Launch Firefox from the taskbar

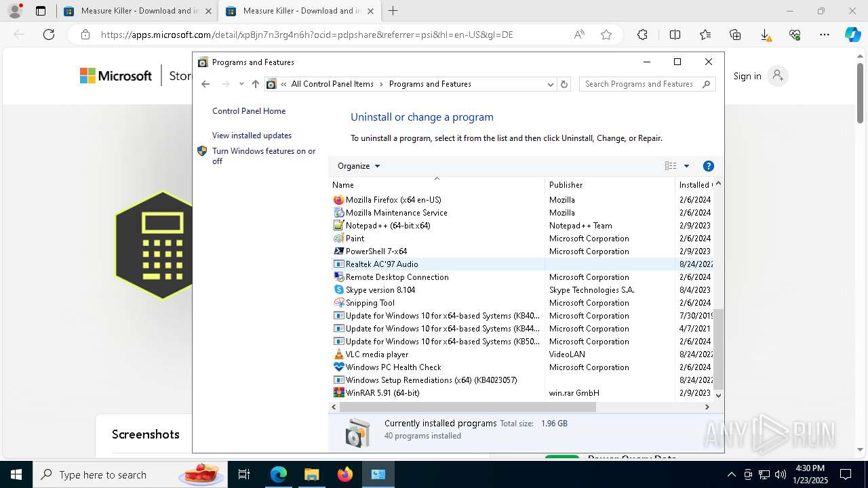[345, 474]
